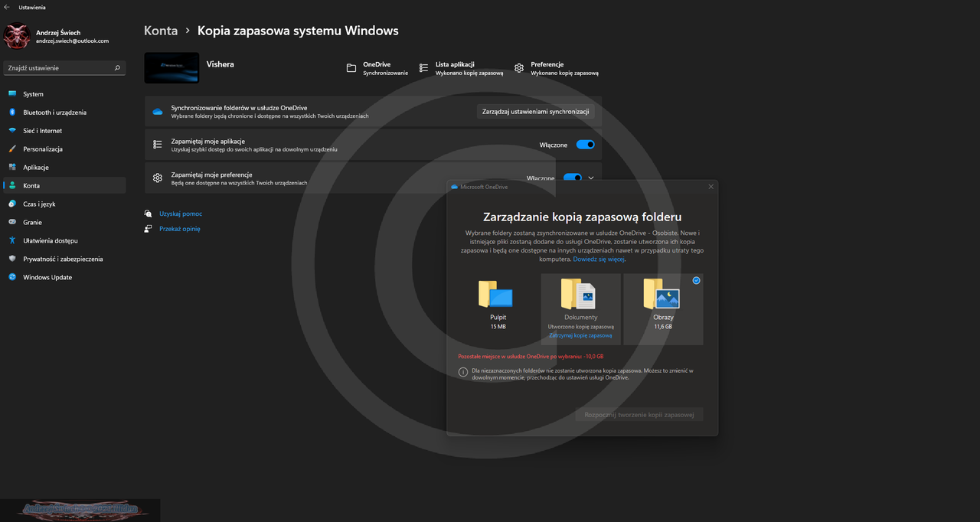Click the andrzej.swiech@outlook.com account email
The width and height of the screenshot is (980, 522).
(x=72, y=41)
